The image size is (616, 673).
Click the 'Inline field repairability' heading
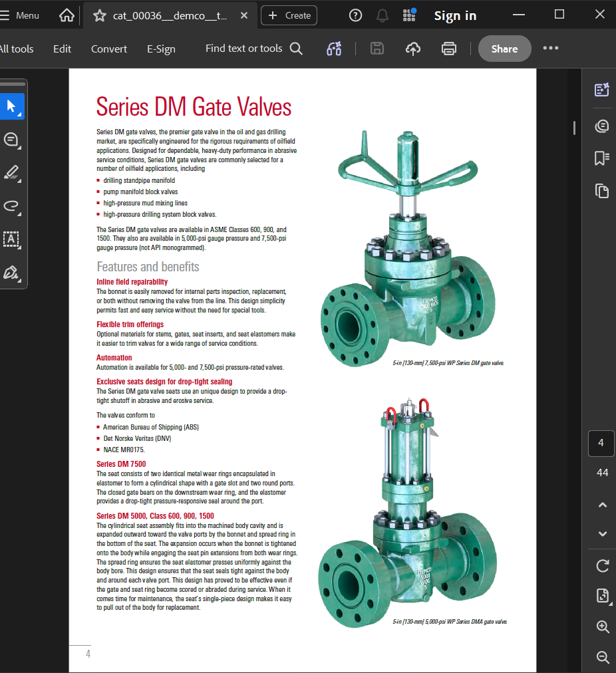[x=132, y=282]
